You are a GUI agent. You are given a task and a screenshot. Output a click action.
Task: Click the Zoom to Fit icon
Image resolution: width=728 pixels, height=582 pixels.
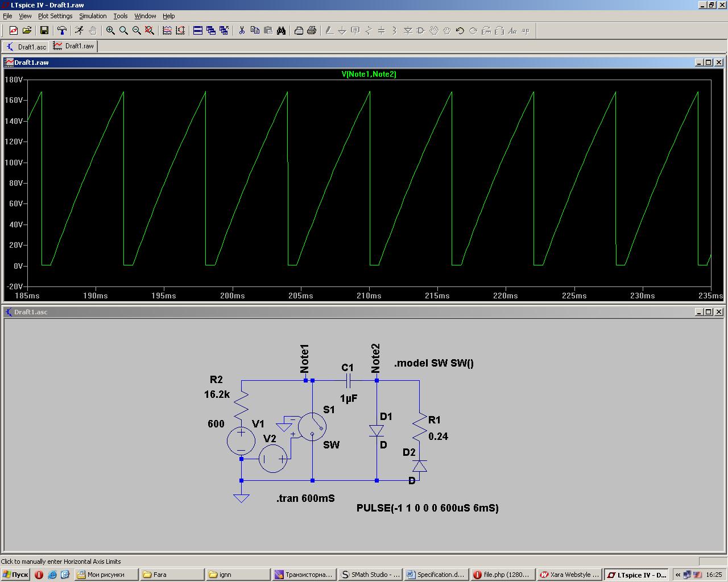click(x=150, y=31)
